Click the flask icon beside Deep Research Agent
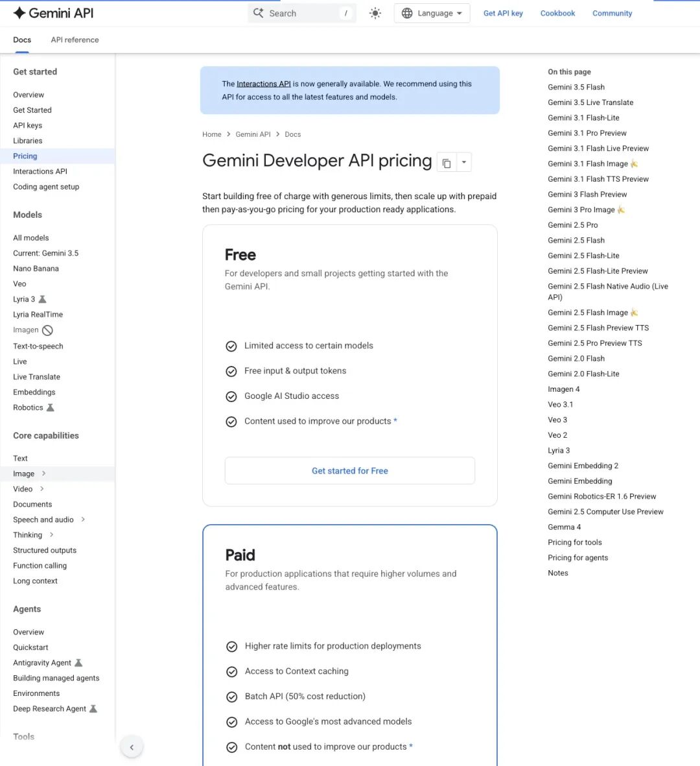 (93, 708)
